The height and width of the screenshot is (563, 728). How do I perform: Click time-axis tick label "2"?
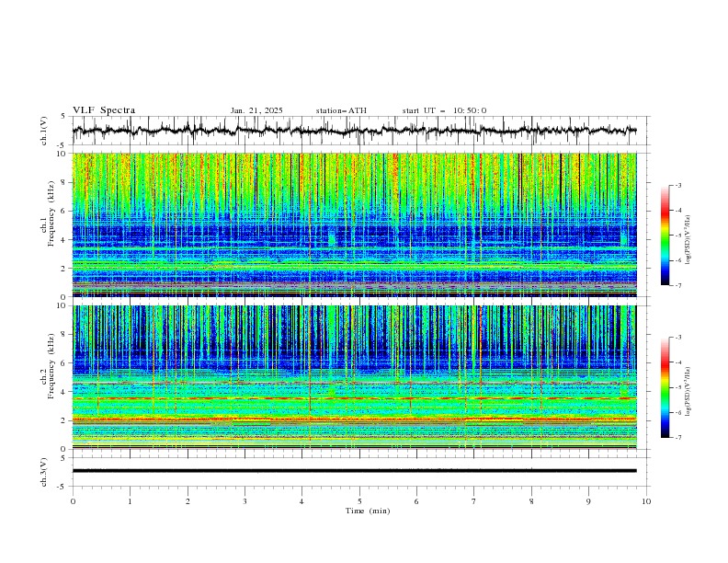point(188,501)
